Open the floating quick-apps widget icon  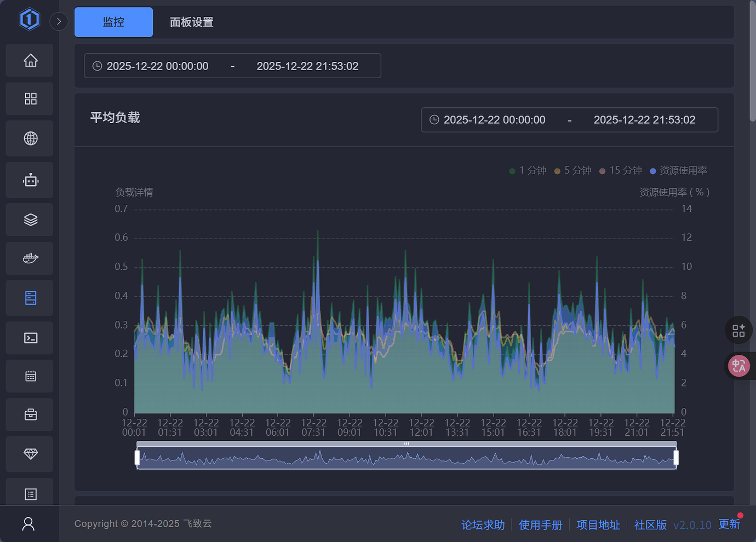738,330
